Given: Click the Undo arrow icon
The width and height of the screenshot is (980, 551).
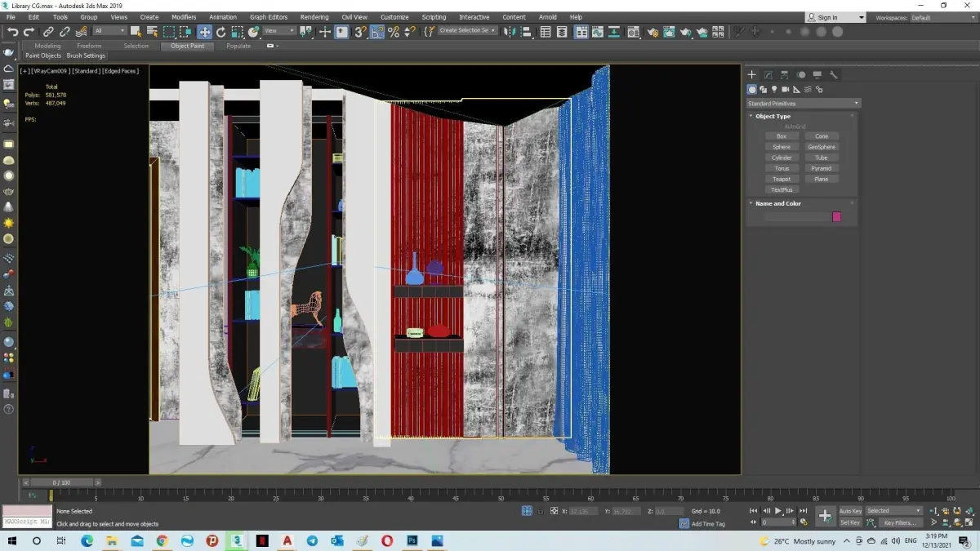Looking at the screenshot, I should pos(12,32).
